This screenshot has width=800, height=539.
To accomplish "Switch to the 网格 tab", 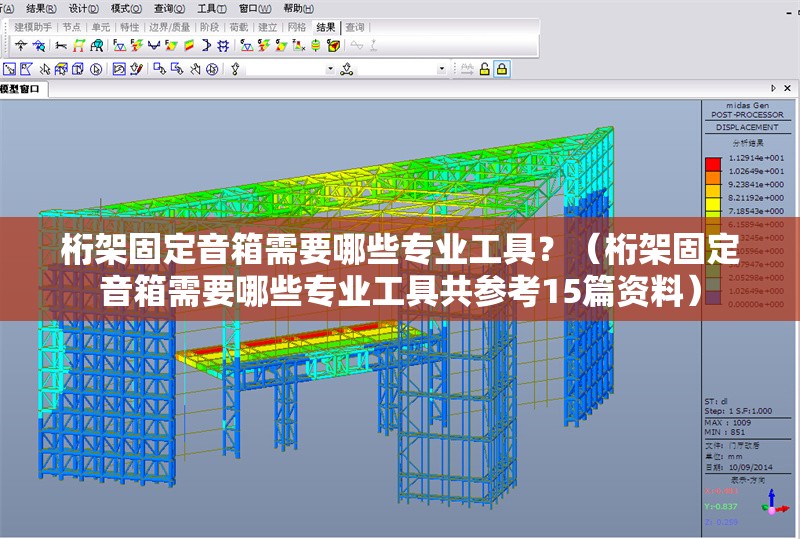I will [x=296, y=27].
